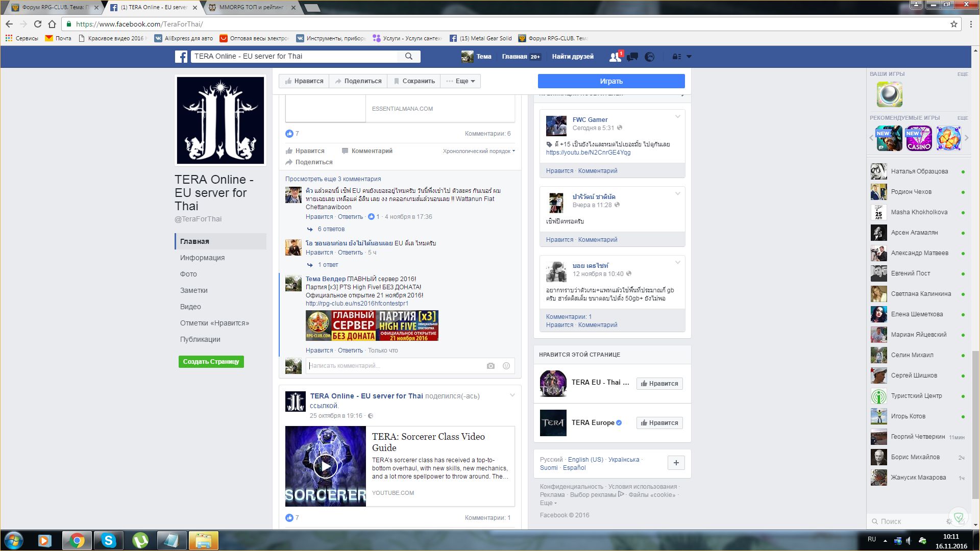Like the TERA EU - Thai page

pos(659,384)
